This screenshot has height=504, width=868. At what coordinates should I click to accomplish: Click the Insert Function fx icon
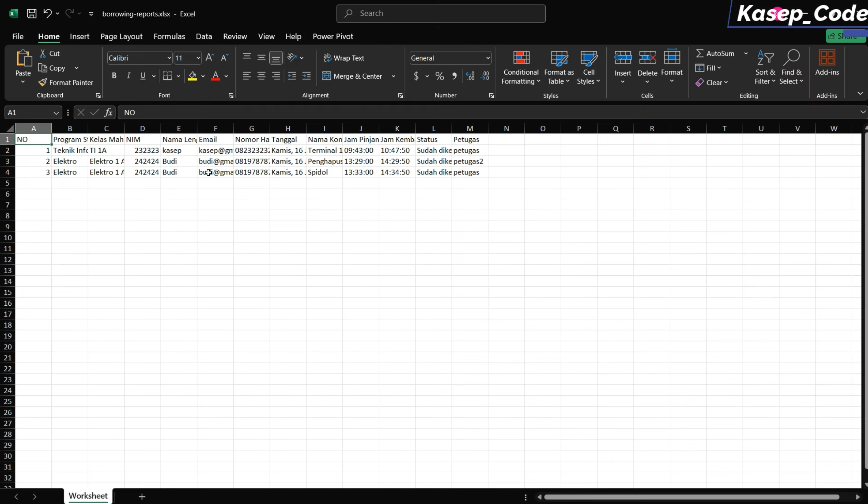[108, 112]
